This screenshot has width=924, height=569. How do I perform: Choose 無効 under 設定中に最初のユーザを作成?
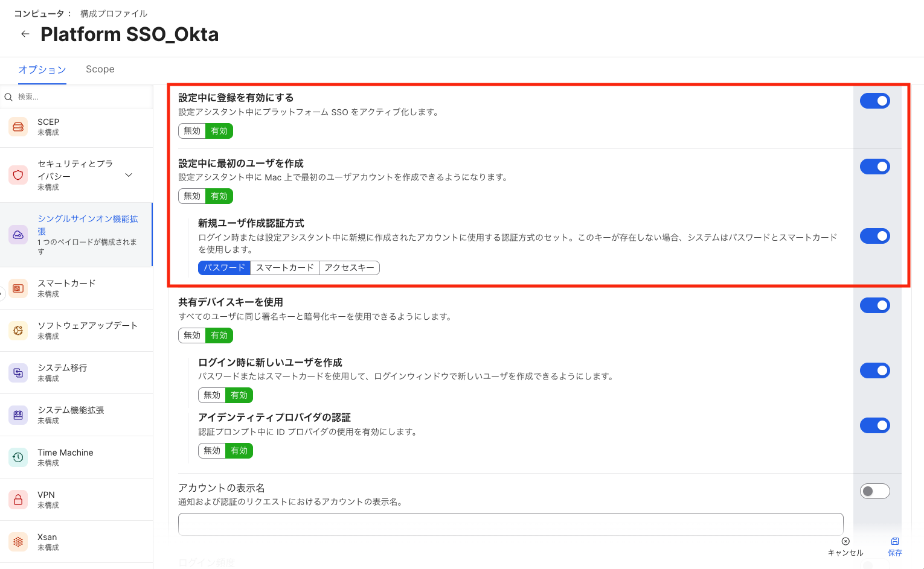pyautogui.click(x=192, y=196)
